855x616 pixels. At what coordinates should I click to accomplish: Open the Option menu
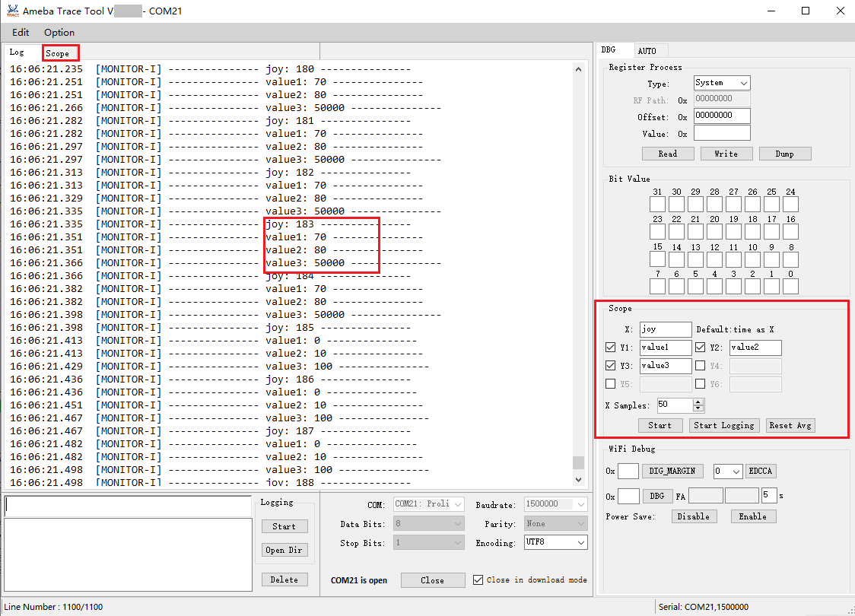(x=59, y=33)
